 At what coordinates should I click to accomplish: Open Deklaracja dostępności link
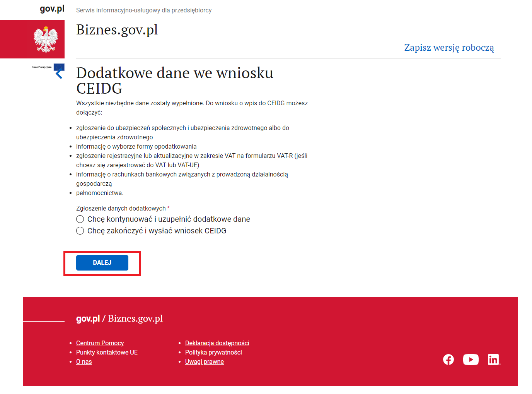click(x=217, y=343)
